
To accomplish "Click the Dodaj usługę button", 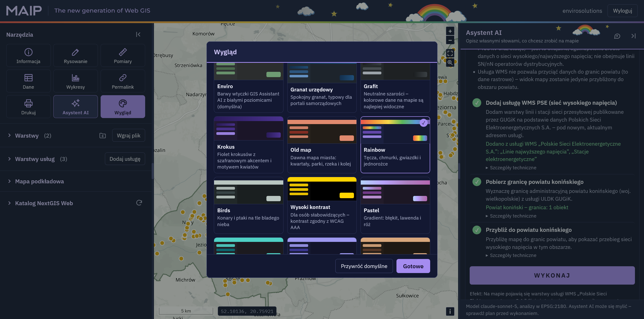I will coord(125,159).
